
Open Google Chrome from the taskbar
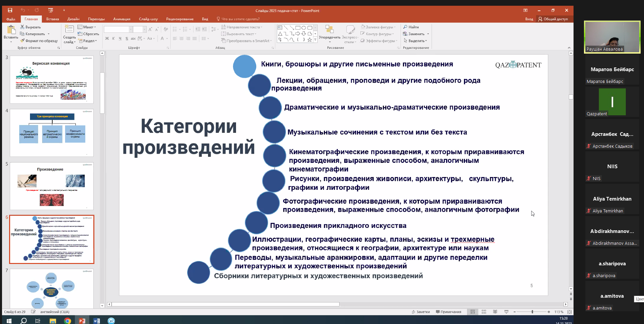(x=67, y=321)
